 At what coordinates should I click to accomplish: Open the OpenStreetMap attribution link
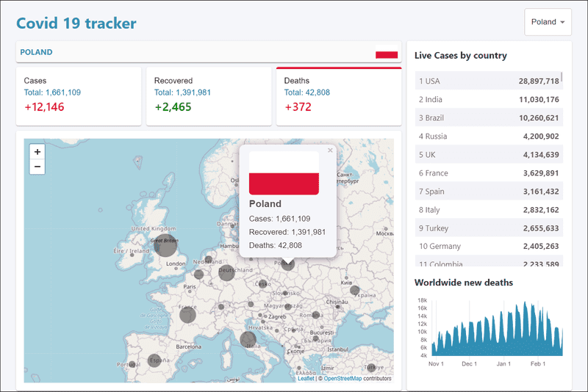(x=343, y=379)
